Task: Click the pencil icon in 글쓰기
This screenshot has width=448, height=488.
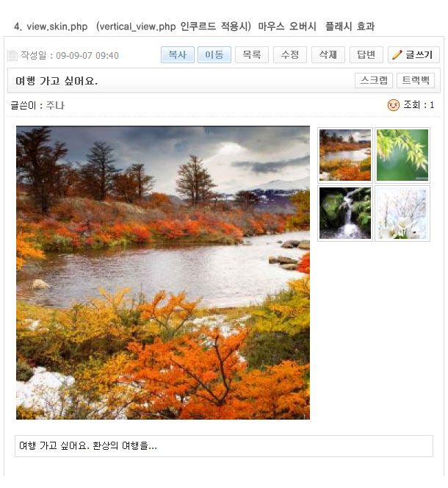Action: pos(397,55)
